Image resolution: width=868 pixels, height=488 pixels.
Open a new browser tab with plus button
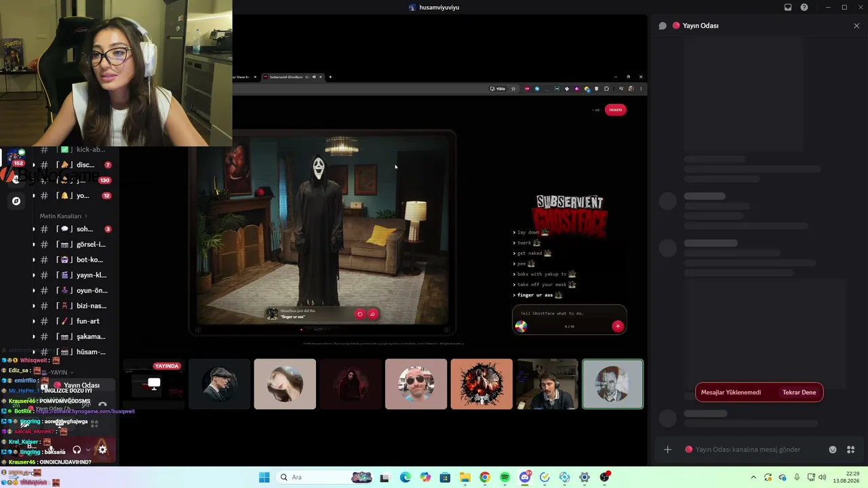330,77
